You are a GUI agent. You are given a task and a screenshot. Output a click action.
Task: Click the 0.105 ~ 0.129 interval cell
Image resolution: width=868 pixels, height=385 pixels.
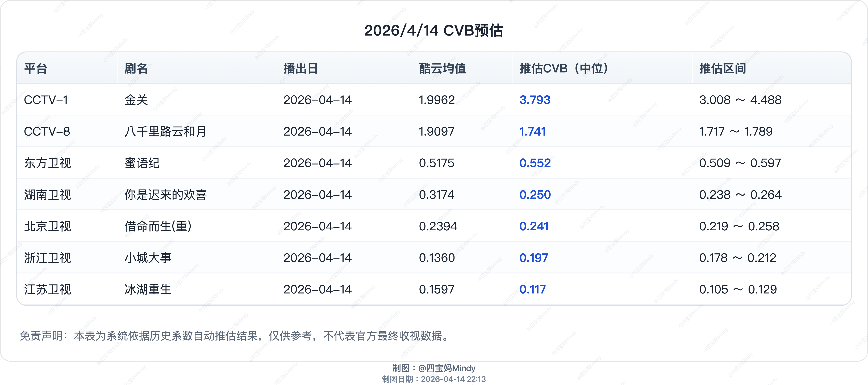pos(738,289)
